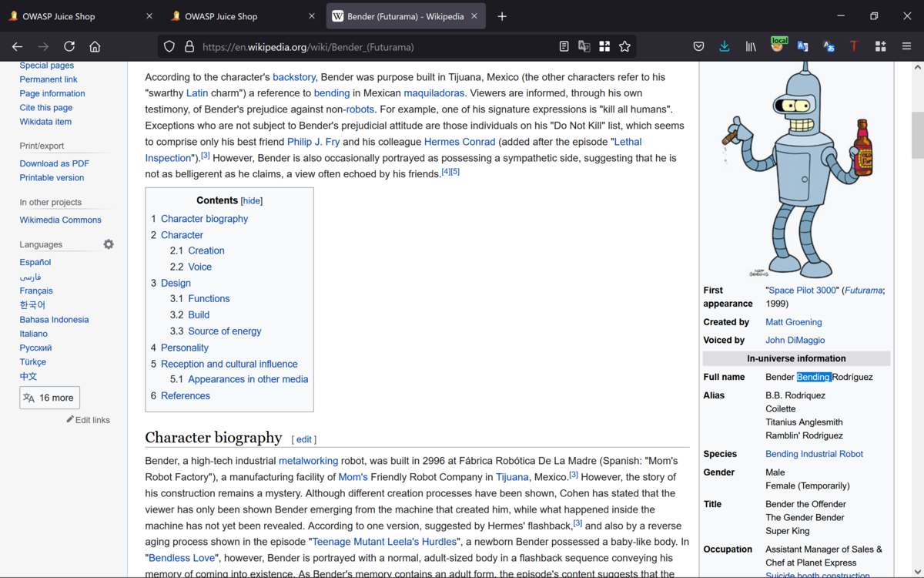Save page to Pocket
This screenshot has height=578, width=924.
tap(698, 47)
